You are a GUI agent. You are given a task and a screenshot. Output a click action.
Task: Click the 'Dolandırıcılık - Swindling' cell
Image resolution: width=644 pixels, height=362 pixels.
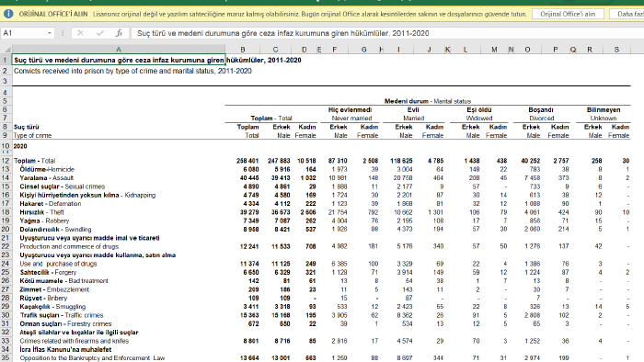(55, 230)
